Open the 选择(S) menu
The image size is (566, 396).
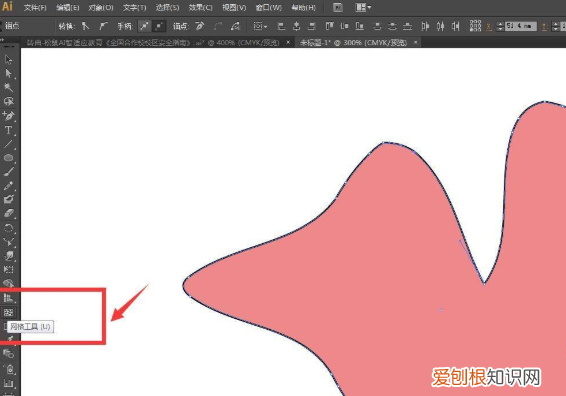tap(167, 8)
